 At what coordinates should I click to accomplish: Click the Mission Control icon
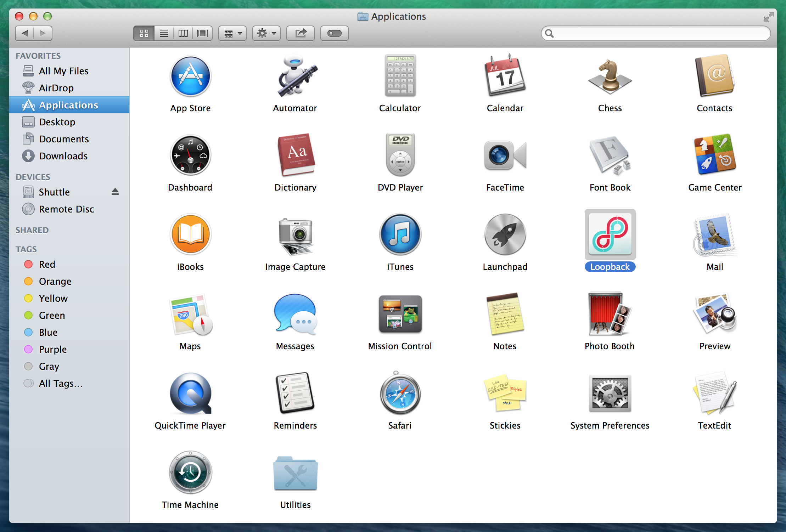(400, 314)
